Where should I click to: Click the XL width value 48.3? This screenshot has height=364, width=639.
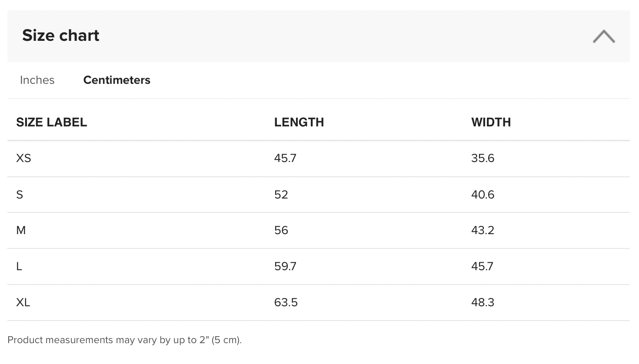click(483, 303)
